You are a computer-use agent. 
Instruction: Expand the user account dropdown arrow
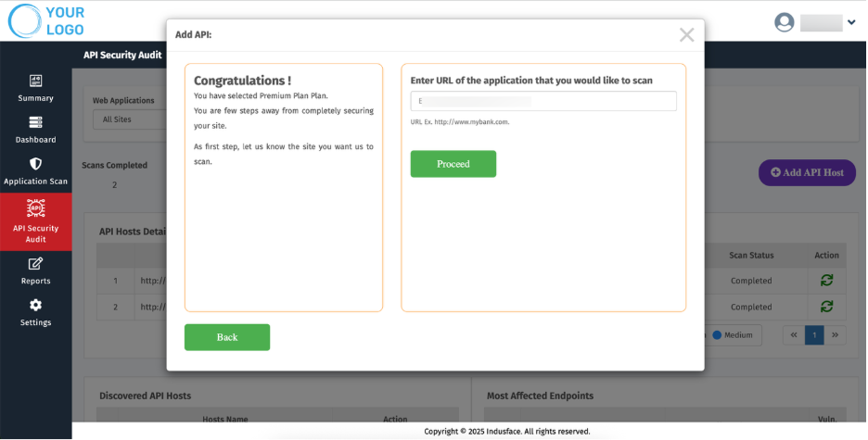850,22
